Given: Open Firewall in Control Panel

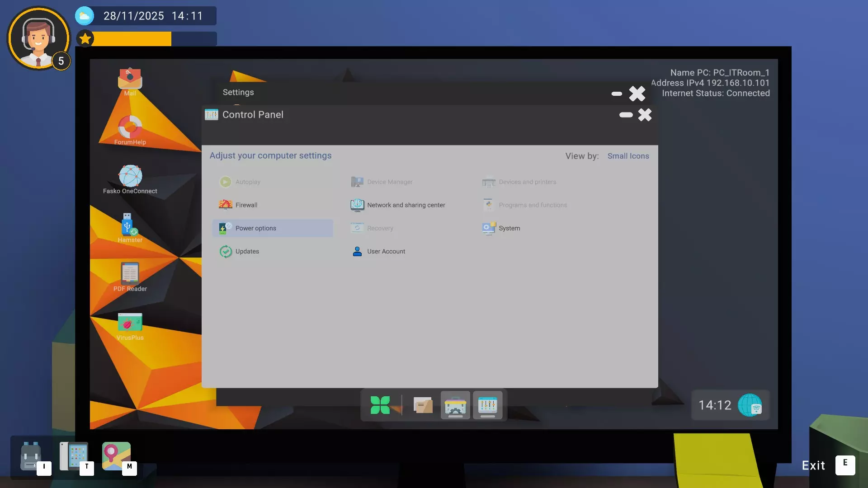Looking at the screenshot, I should click(x=246, y=205).
